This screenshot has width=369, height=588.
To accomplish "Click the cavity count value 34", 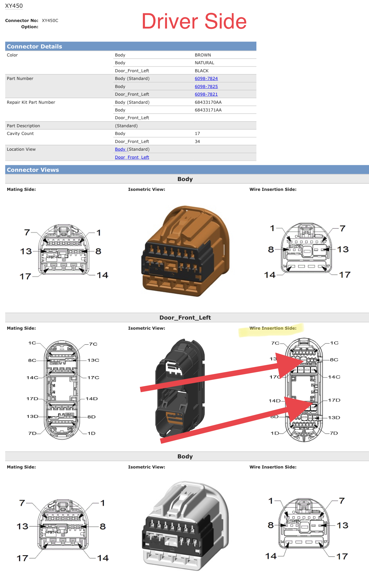I will (x=197, y=142).
